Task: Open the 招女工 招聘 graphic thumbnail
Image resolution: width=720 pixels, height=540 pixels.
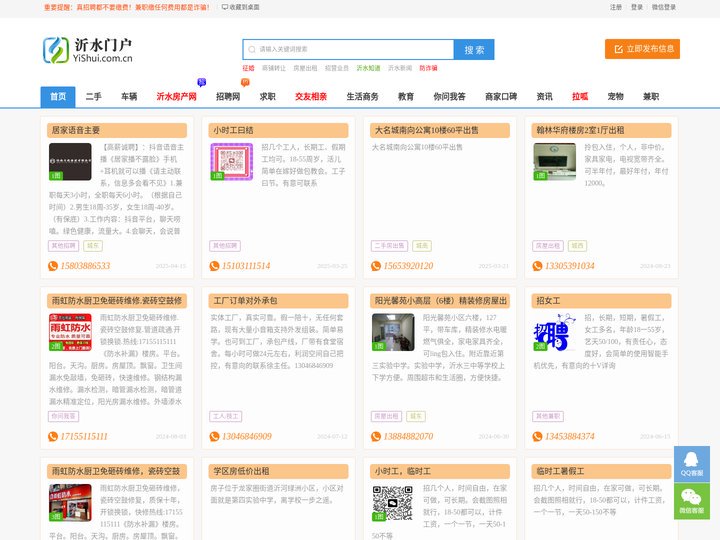Action: click(x=555, y=332)
